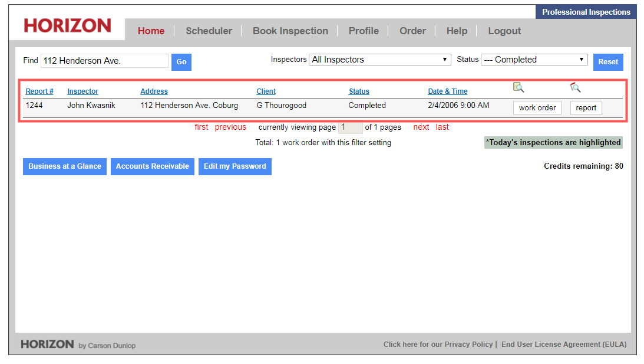Select Logout in the navigation bar
The width and height of the screenshot is (644, 364).
[x=504, y=31]
